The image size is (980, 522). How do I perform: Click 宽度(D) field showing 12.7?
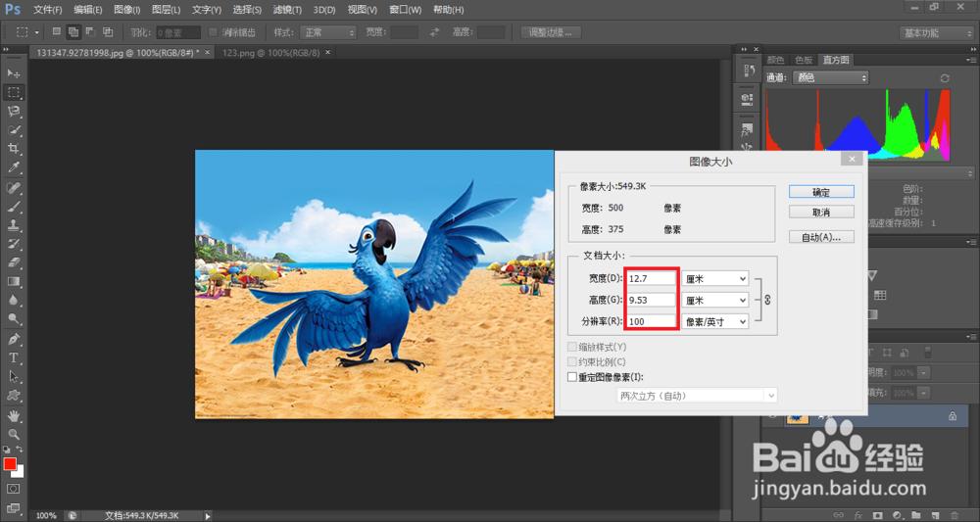(x=652, y=278)
